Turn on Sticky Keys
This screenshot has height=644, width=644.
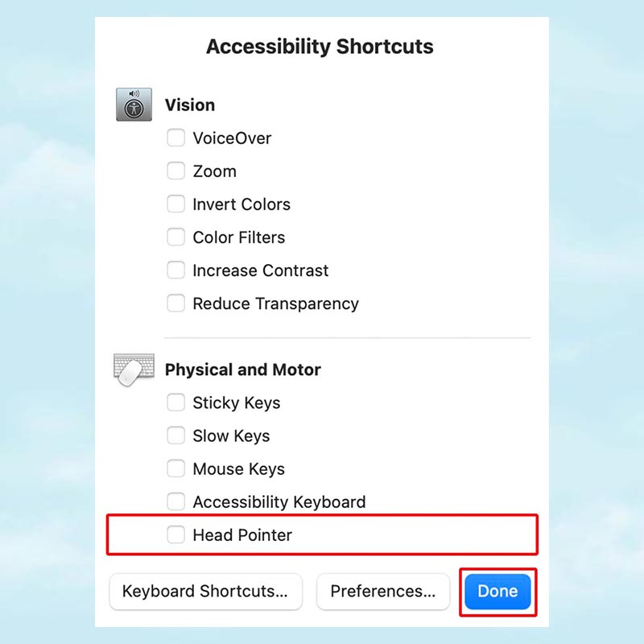pyautogui.click(x=175, y=402)
